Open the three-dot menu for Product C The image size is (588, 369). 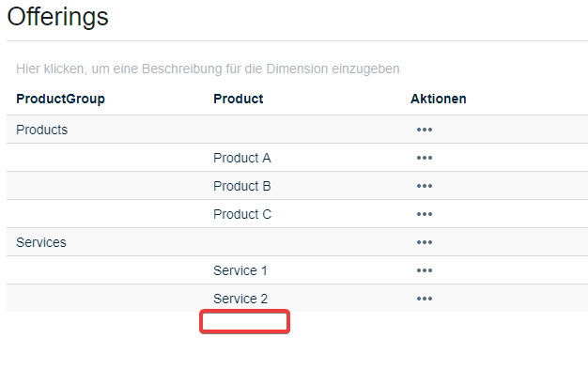click(425, 214)
